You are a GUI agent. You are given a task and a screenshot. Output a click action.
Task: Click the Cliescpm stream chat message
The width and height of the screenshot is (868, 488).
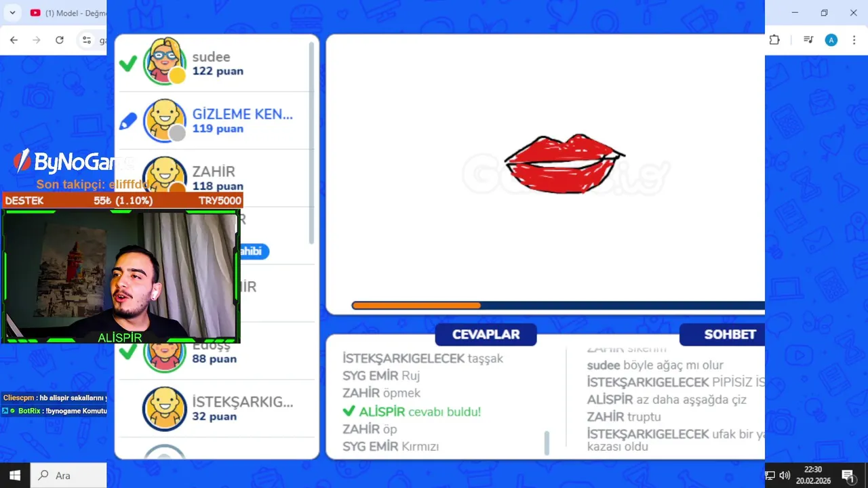(55, 398)
